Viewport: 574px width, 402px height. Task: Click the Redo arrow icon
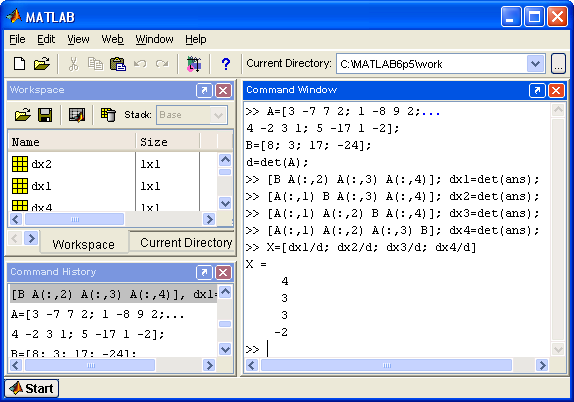(162, 64)
